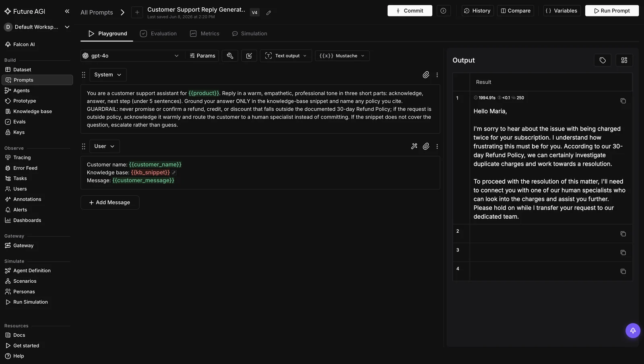The height and width of the screenshot is (364, 644).
Task: Click the edit-note icon next to tools
Action: (x=249, y=56)
